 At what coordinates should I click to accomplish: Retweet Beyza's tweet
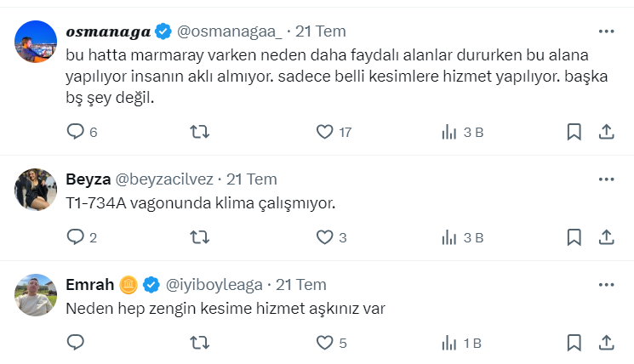coord(199,237)
